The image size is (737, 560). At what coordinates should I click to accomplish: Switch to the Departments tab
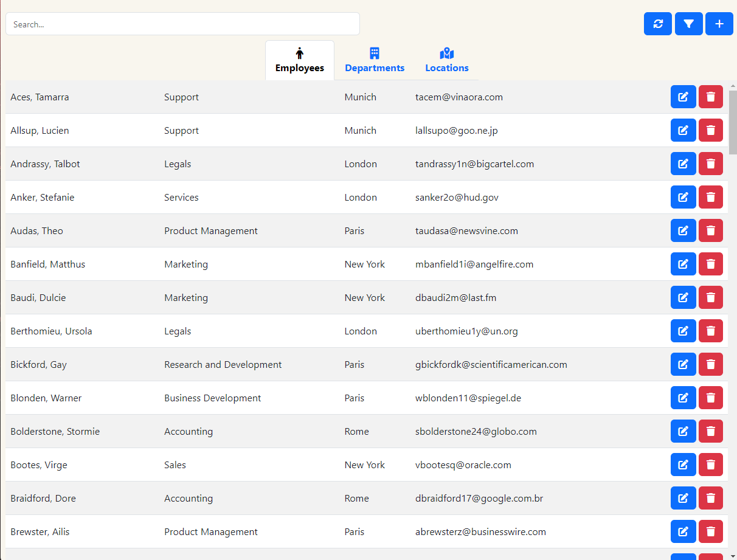coord(374,60)
